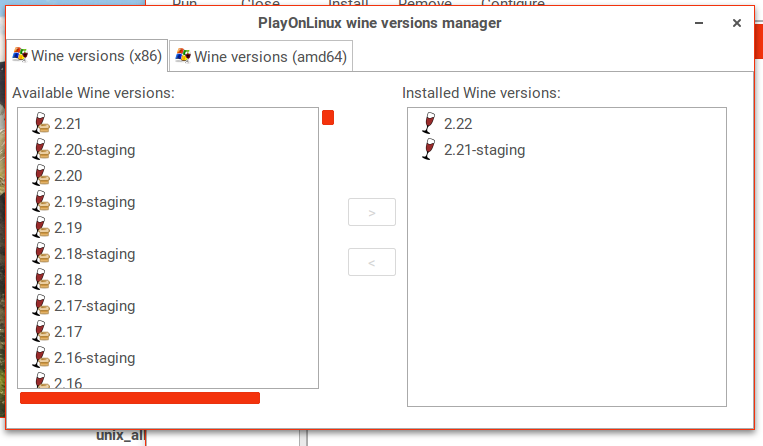The image size is (763, 446).
Task: Click the horizontal scrollbar under available versions
Action: click(x=140, y=398)
